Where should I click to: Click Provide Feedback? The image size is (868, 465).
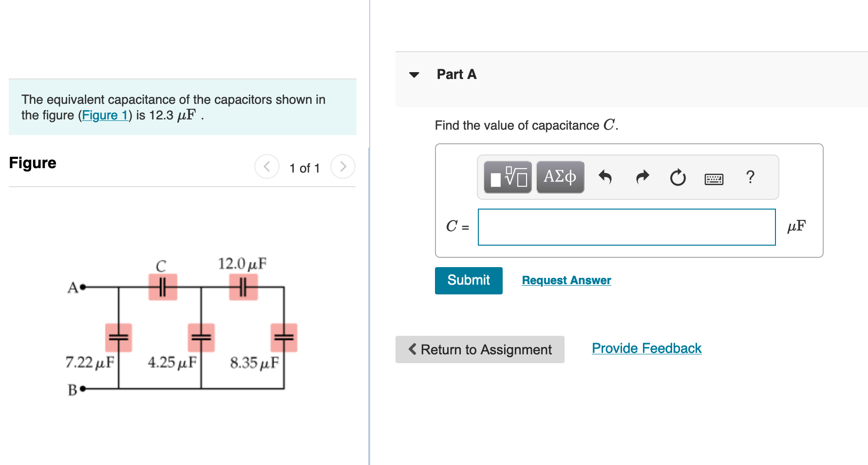click(x=646, y=348)
